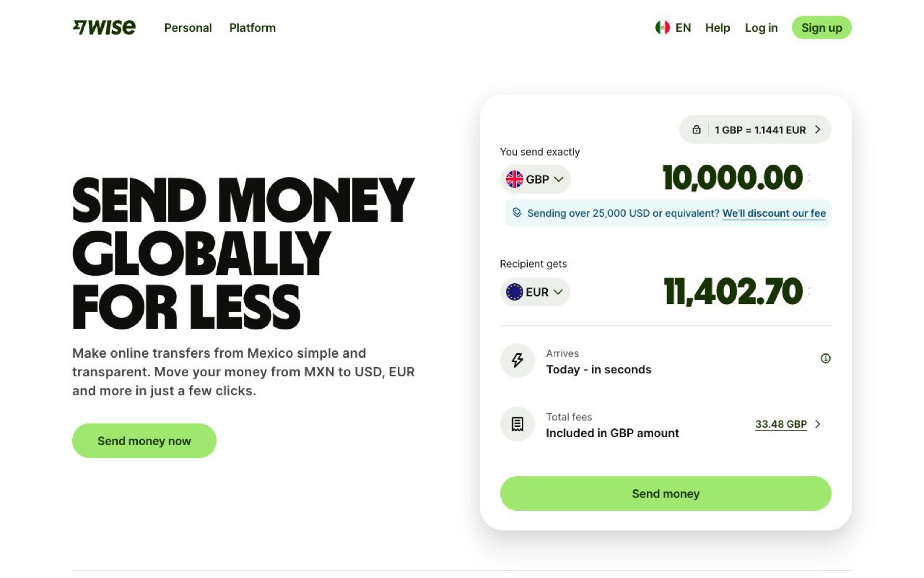Screen dimensions: 924x578
Task: Click the info icon next to Arrives
Action: (825, 358)
